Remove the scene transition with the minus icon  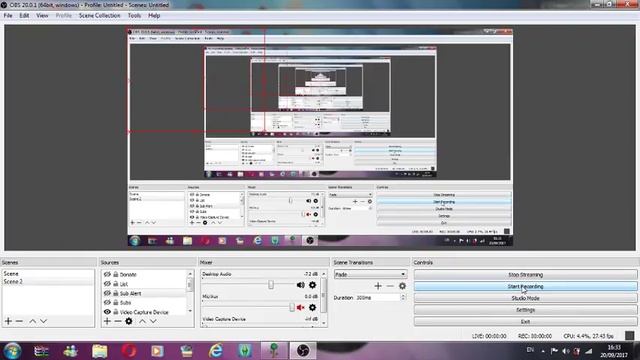click(390, 286)
